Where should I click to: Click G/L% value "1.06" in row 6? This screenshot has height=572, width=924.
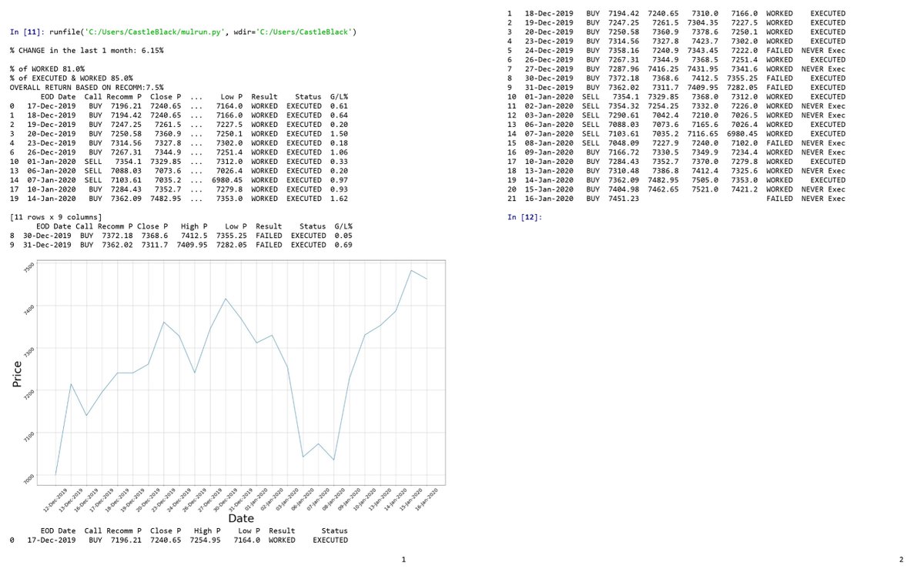pos(338,152)
